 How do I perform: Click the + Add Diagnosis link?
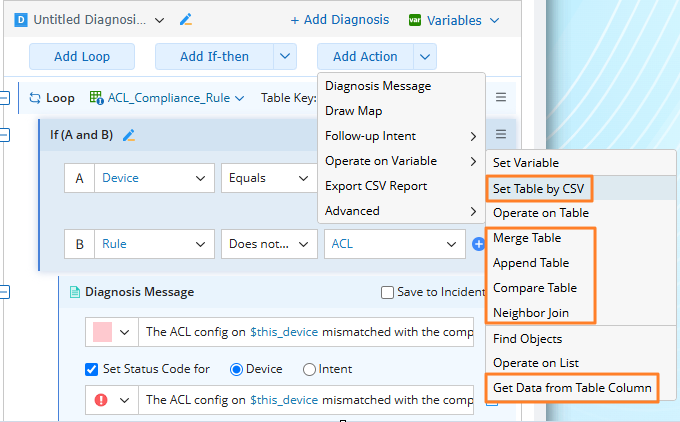pyautogui.click(x=339, y=20)
